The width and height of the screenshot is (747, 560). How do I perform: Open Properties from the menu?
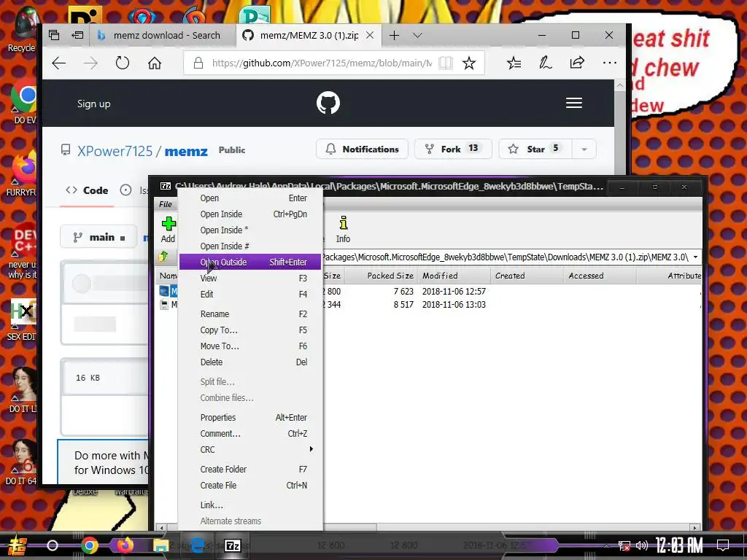pos(251,418)
